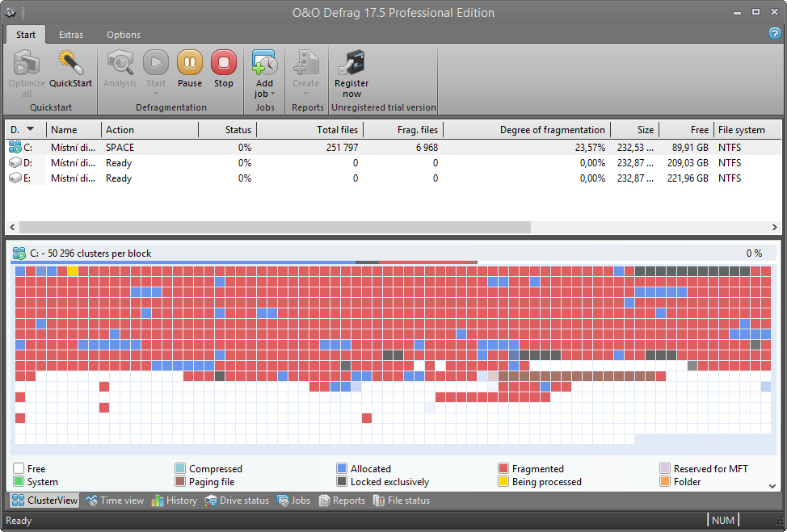Click the cluster map drive icon beside C:
Image resolution: width=787 pixels, height=532 pixels.
(x=19, y=253)
